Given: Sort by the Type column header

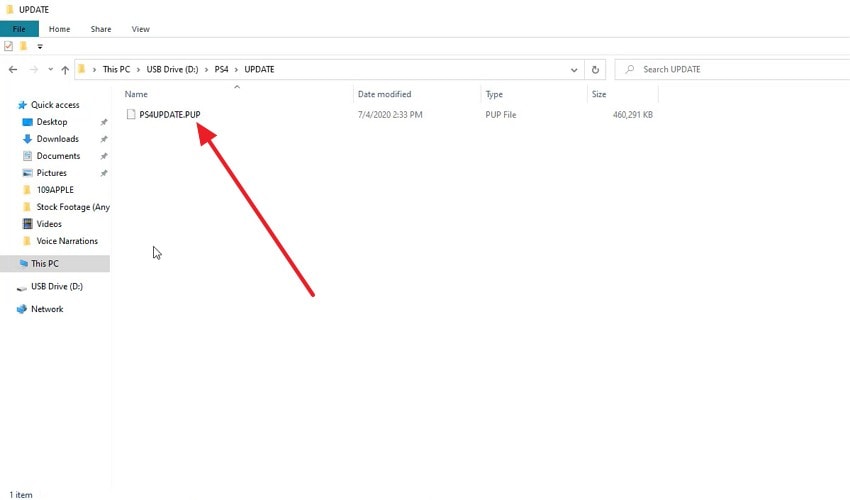Looking at the screenshot, I should click(x=494, y=94).
